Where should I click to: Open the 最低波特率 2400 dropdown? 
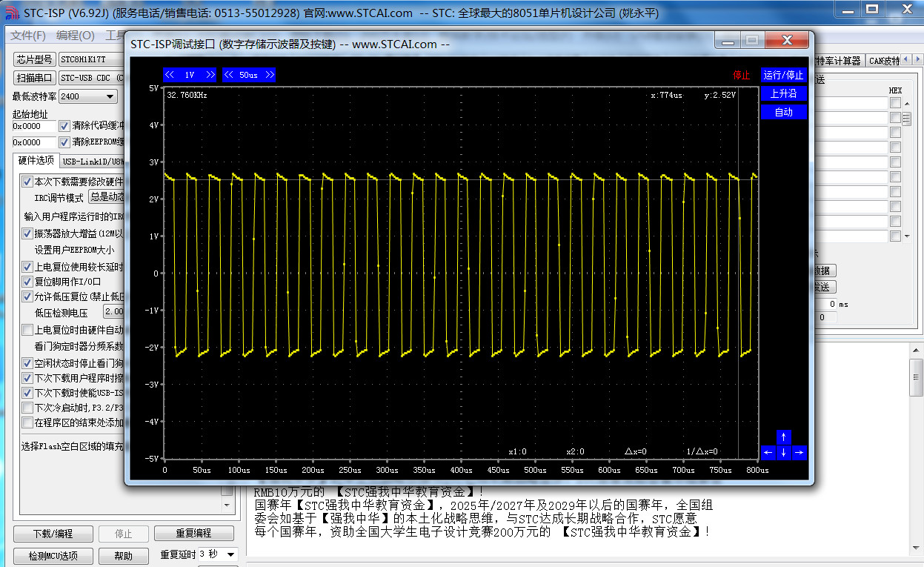pos(88,96)
